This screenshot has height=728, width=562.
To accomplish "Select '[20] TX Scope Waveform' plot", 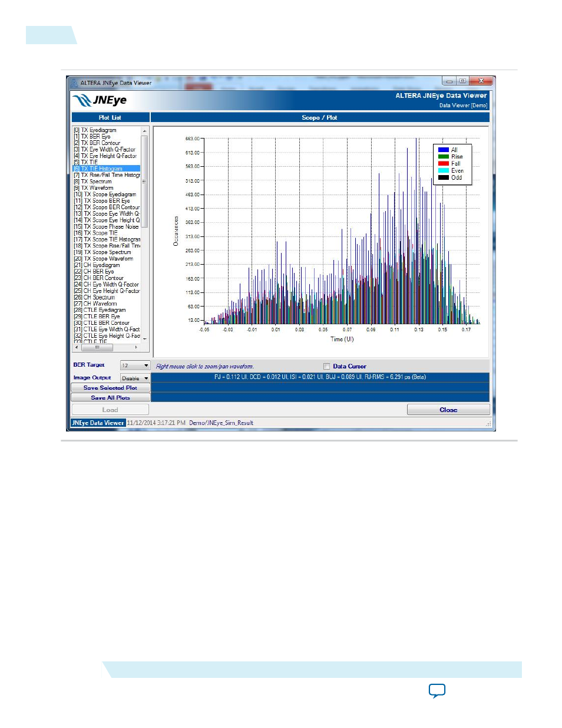I will coord(103,259).
